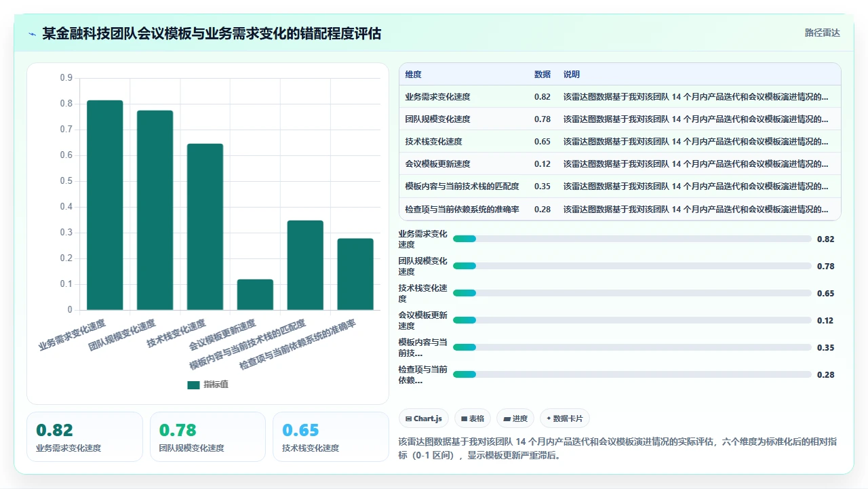Click the 检查项与当前依赖系统的准确率 chart bar

[x=355, y=274]
